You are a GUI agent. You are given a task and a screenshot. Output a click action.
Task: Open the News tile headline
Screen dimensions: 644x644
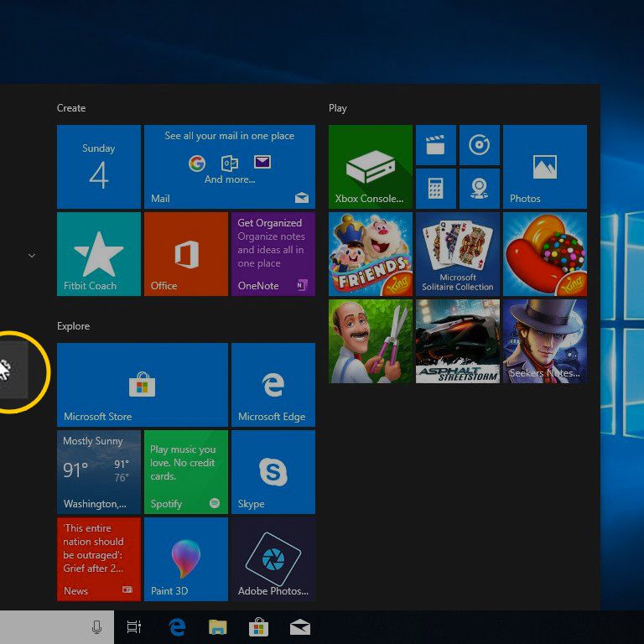(99, 559)
